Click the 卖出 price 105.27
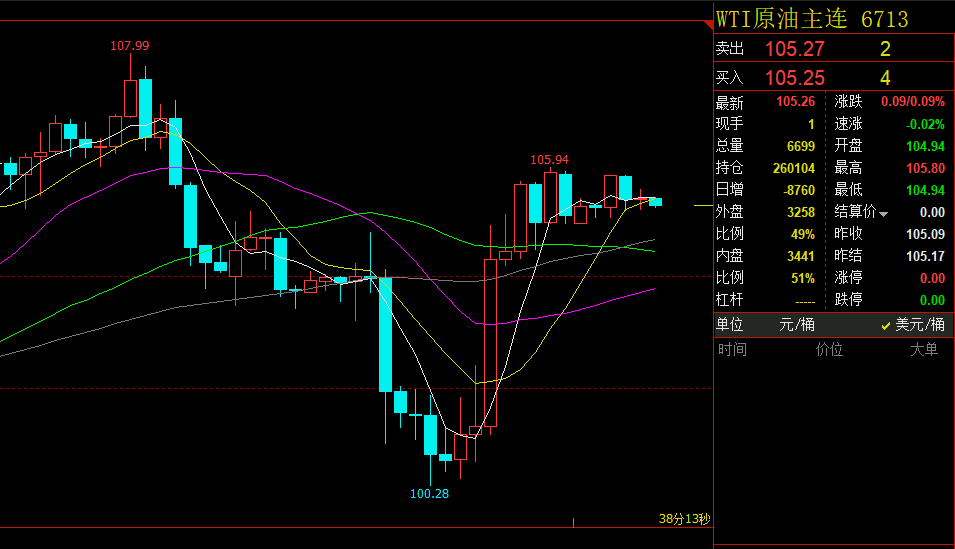Screen dimensions: 955x549 click(794, 49)
